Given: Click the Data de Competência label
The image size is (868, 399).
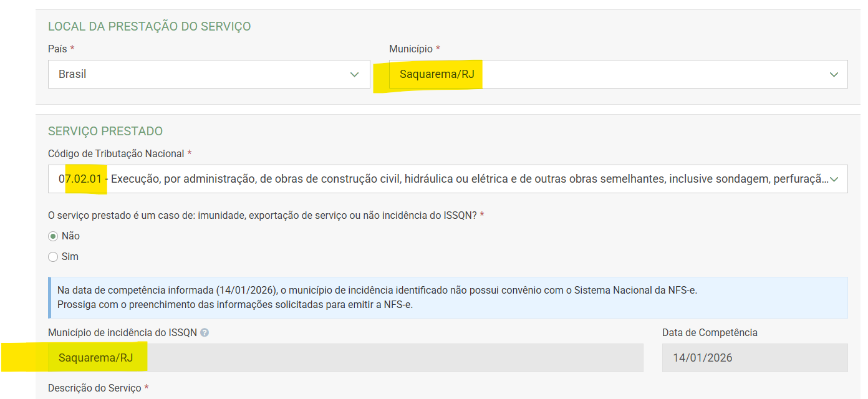Looking at the screenshot, I should (710, 333).
